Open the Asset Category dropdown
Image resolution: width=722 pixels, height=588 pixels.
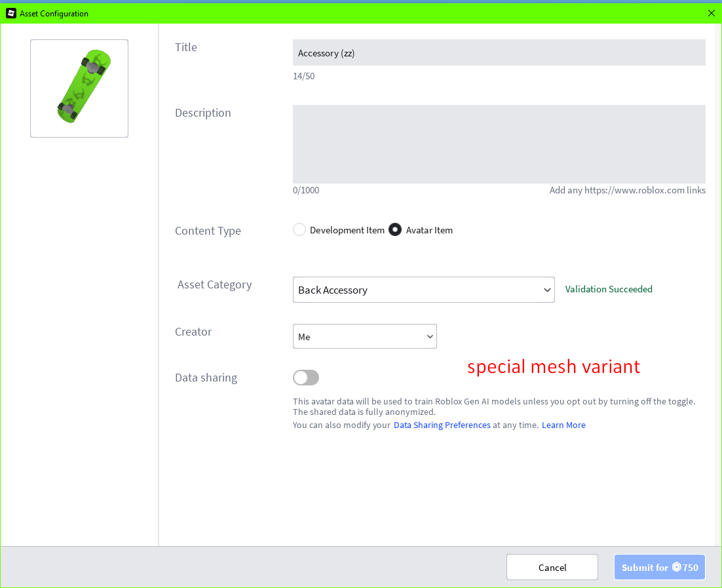click(423, 289)
